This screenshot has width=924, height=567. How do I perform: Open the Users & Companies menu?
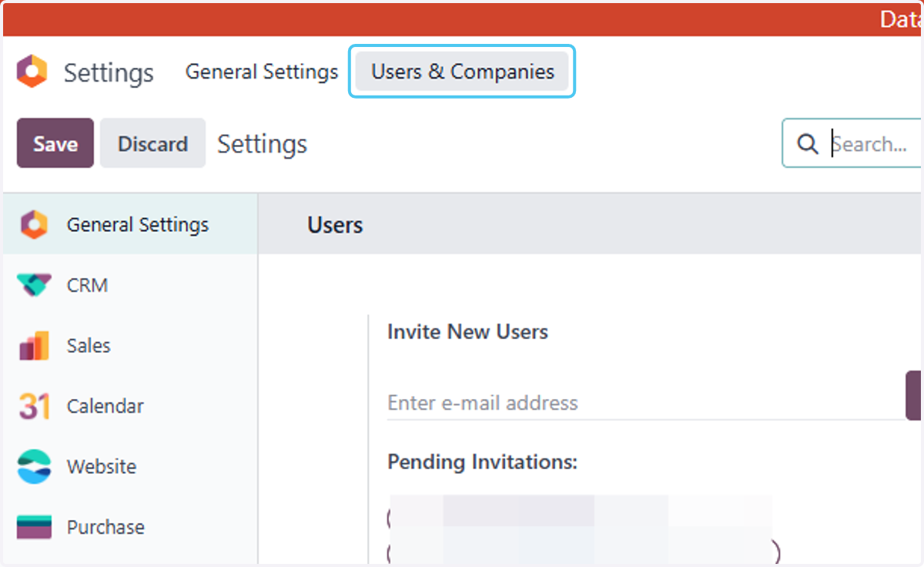click(463, 72)
